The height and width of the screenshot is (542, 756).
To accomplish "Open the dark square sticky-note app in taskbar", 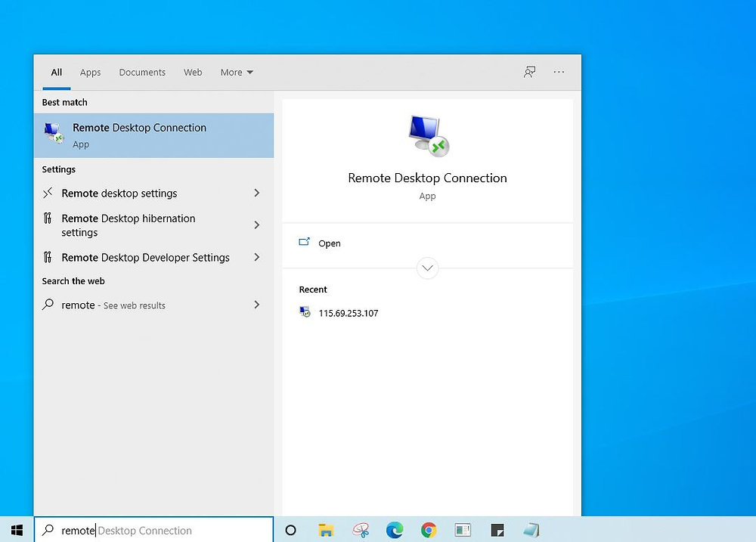I will tap(497, 531).
